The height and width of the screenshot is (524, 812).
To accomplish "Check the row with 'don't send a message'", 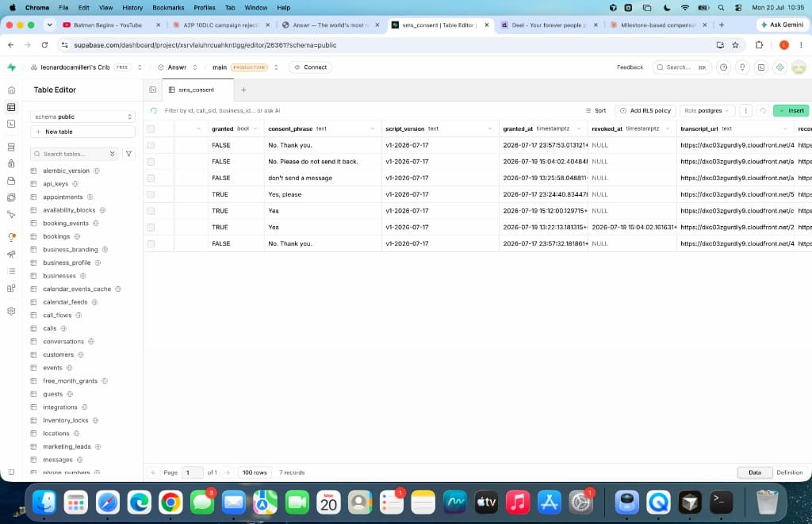I will tap(151, 178).
